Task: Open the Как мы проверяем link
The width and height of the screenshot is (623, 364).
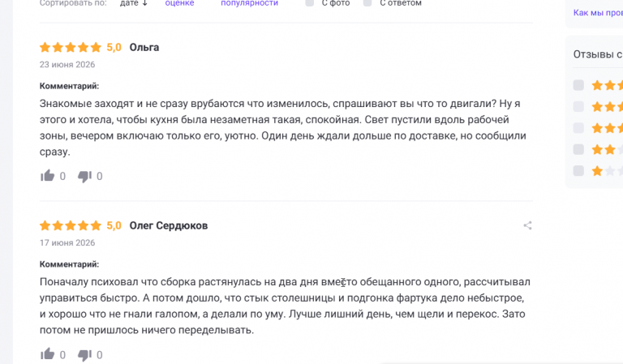Action: click(x=598, y=13)
